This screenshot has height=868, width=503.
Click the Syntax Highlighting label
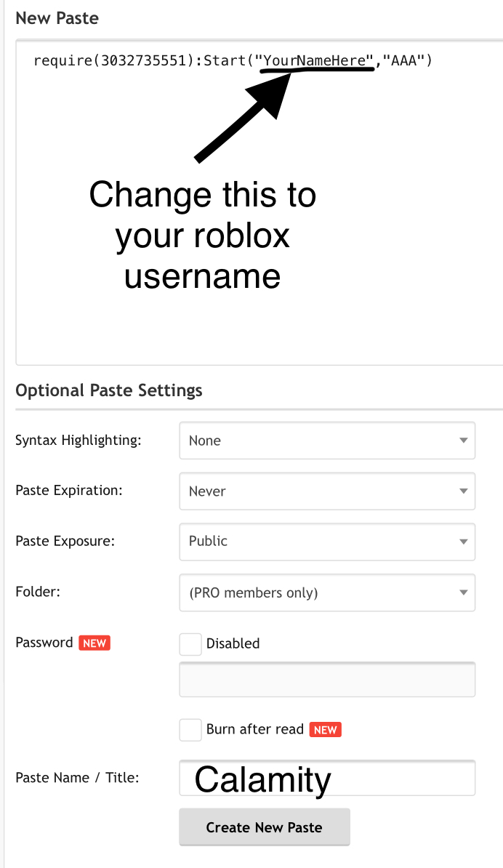point(79,440)
